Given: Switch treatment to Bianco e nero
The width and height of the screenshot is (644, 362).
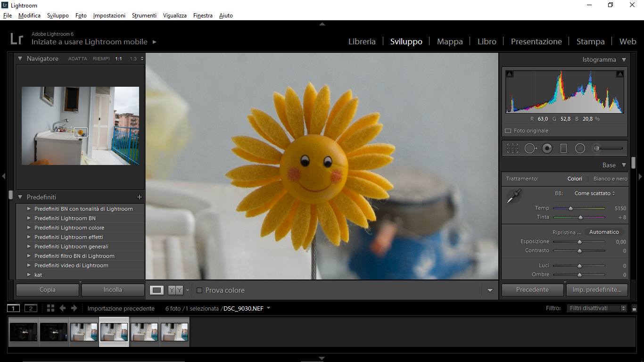Looking at the screenshot, I should pyautogui.click(x=610, y=179).
